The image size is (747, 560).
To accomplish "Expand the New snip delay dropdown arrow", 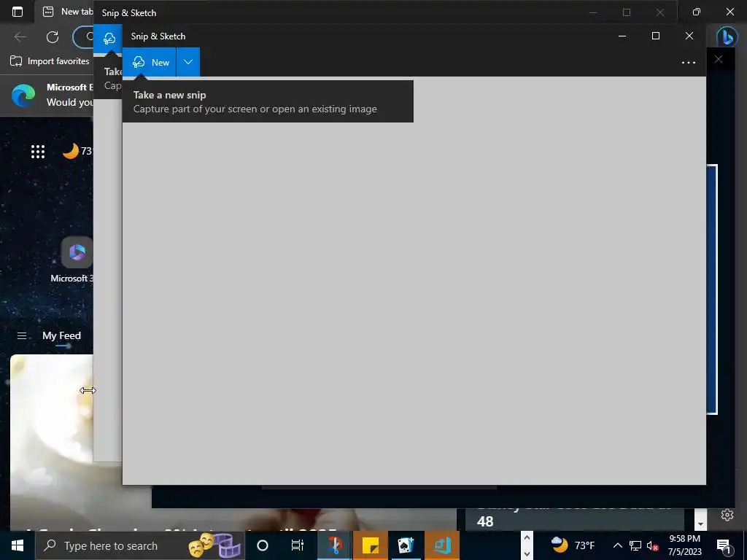I will (x=188, y=62).
